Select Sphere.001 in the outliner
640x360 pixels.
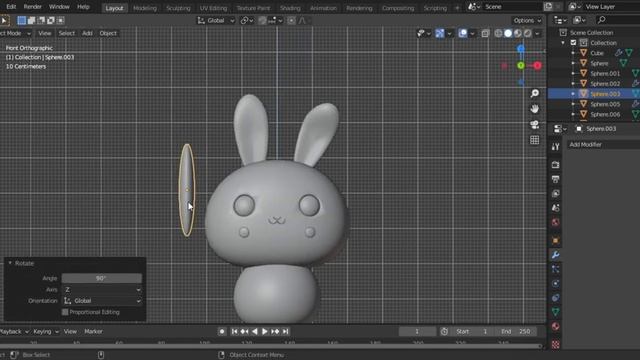coord(605,73)
